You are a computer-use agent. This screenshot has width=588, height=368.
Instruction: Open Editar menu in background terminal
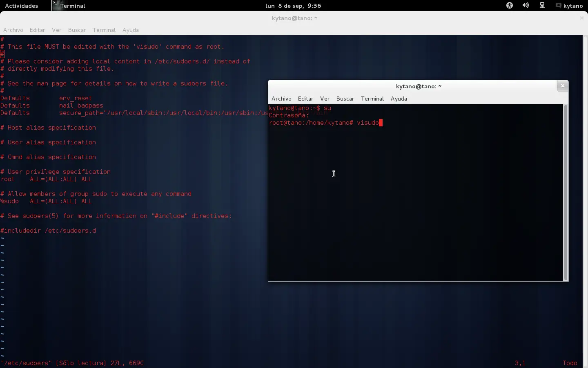point(37,30)
